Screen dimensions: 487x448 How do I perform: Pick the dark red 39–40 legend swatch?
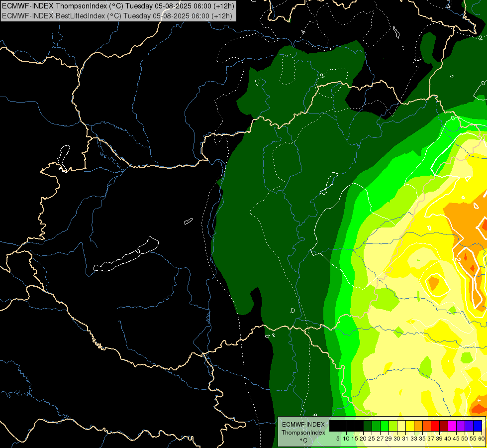coord(444,426)
